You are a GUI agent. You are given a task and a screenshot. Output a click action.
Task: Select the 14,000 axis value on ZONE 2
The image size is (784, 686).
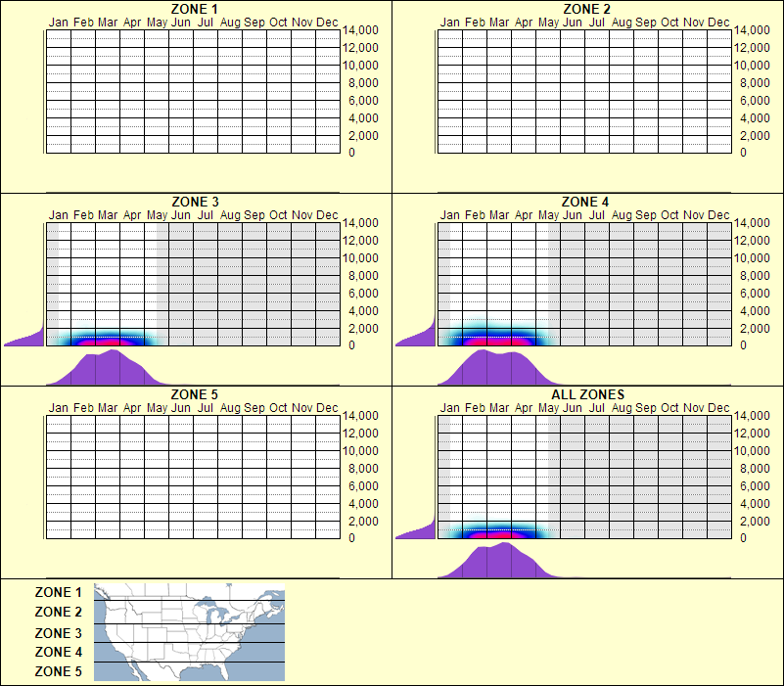758,30
